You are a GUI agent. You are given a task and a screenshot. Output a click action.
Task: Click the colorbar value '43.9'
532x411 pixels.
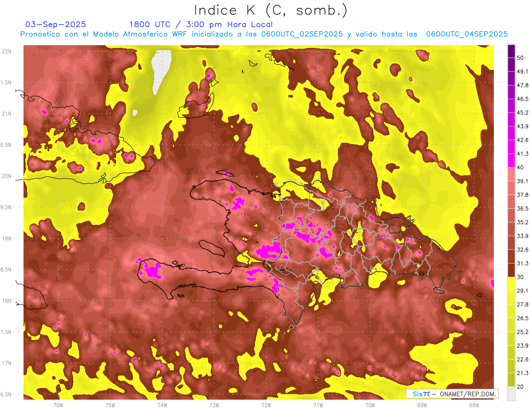tap(522, 127)
